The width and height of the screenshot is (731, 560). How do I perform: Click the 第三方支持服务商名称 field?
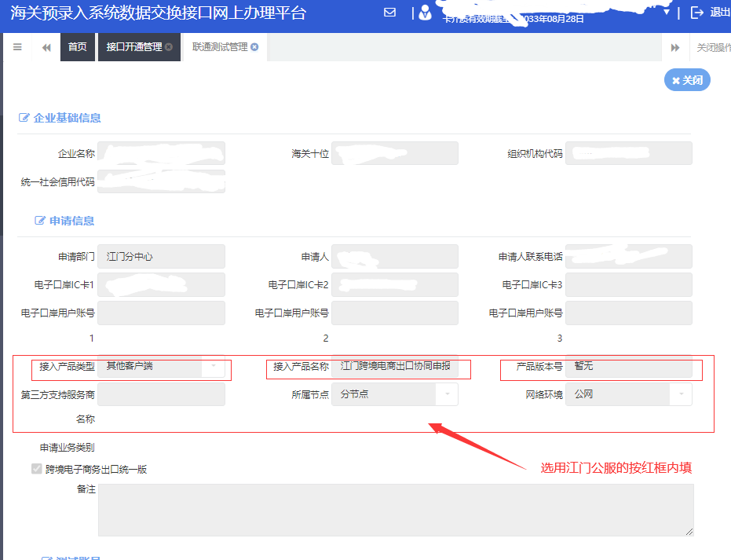pyautogui.click(x=161, y=394)
